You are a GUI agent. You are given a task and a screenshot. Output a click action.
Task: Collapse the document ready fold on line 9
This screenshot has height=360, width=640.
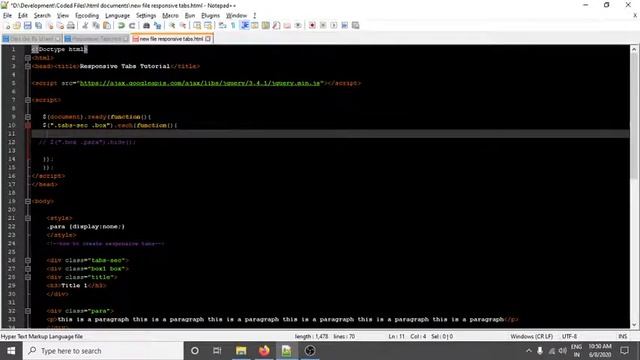click(28, 117)
